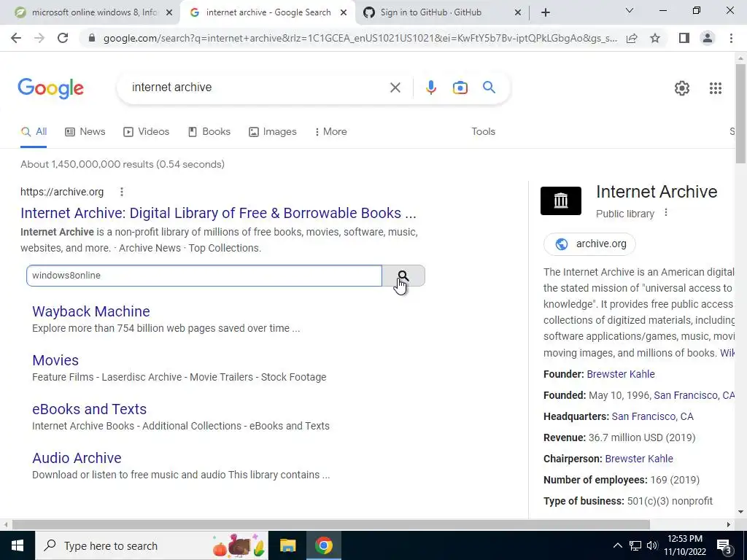Open the Google apps grid
This screenshot has height=560, width=747.
pyautogui.click(x=715, y=88)
